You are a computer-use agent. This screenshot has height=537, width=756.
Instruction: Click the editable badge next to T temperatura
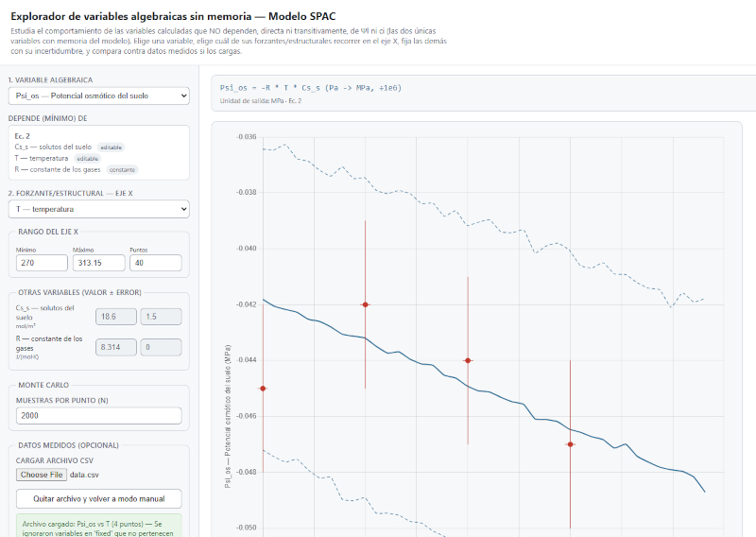[88, 158]
